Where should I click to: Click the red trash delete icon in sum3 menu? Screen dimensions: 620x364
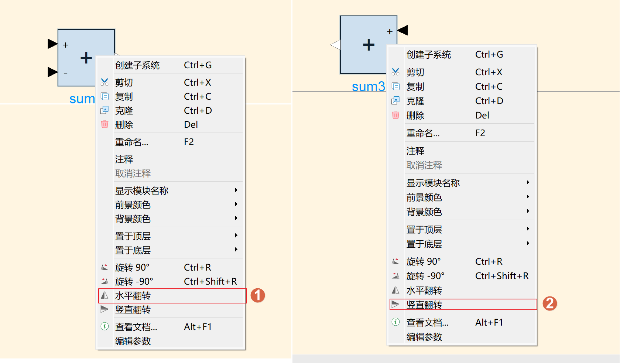(395, 115)
